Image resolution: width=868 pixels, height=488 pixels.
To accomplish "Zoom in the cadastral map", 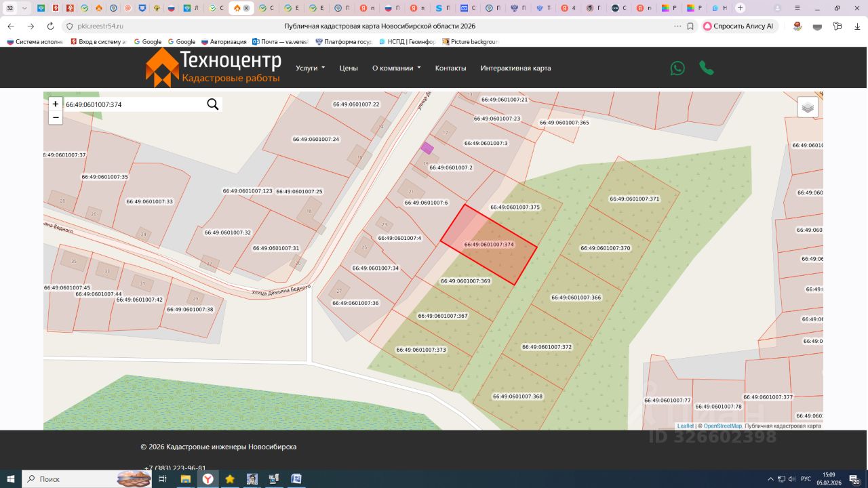I will (x=56, y=104).
